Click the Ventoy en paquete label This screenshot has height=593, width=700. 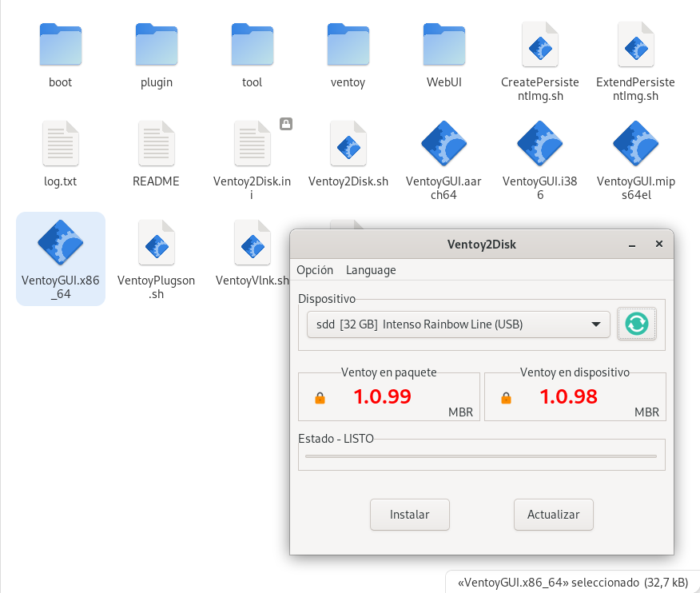389,372
